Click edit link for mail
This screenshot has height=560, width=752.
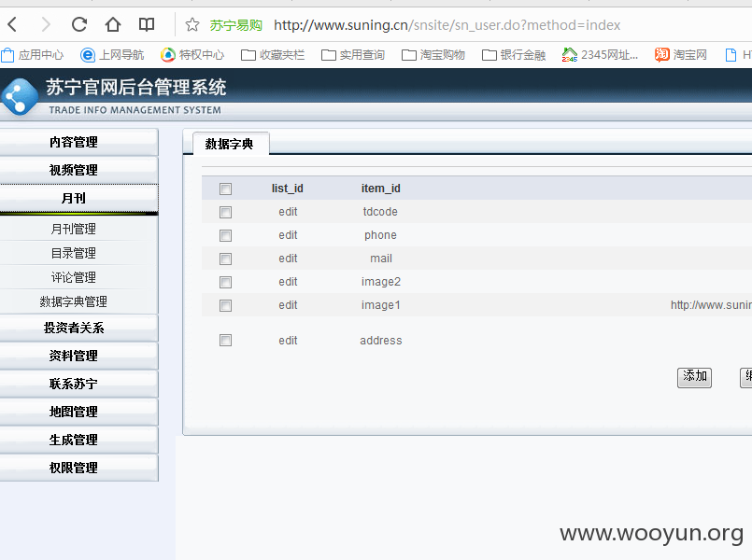pyautogui.click(x=288, y=259)
